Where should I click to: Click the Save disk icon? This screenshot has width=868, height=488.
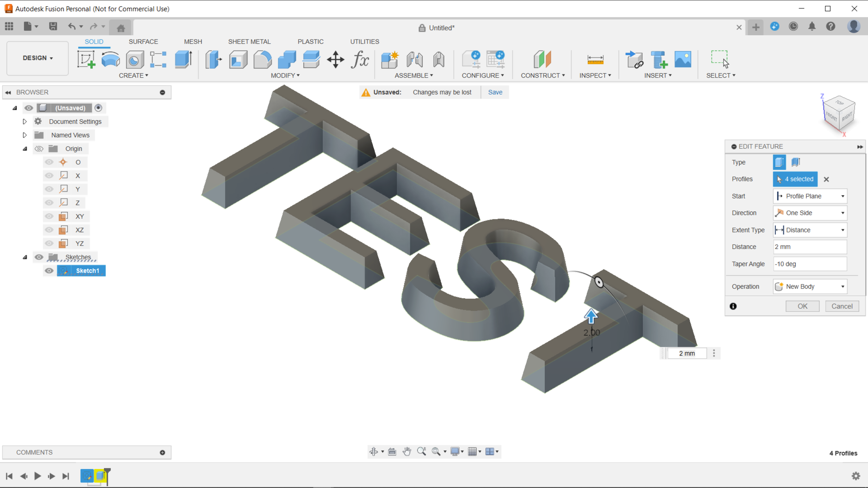click(x=53, y=26)
